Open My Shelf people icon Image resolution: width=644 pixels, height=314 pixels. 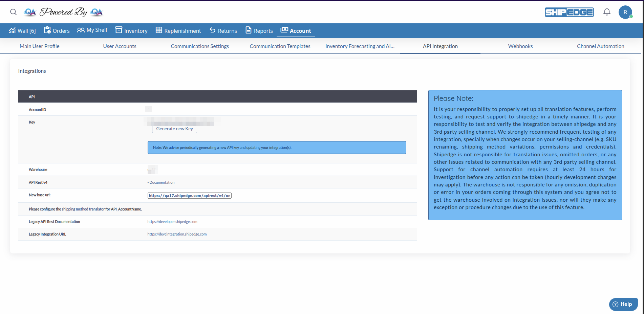(81, 30)
